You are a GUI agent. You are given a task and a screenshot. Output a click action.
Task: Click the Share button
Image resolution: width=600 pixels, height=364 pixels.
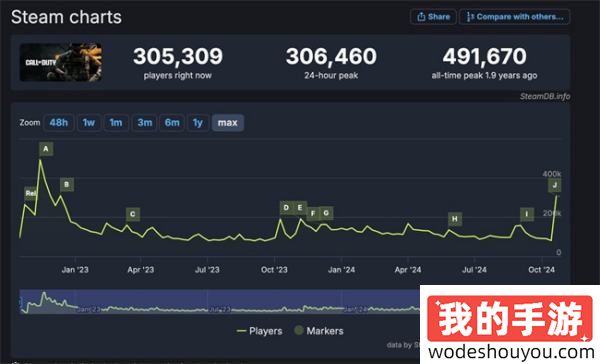pos(433,17)
